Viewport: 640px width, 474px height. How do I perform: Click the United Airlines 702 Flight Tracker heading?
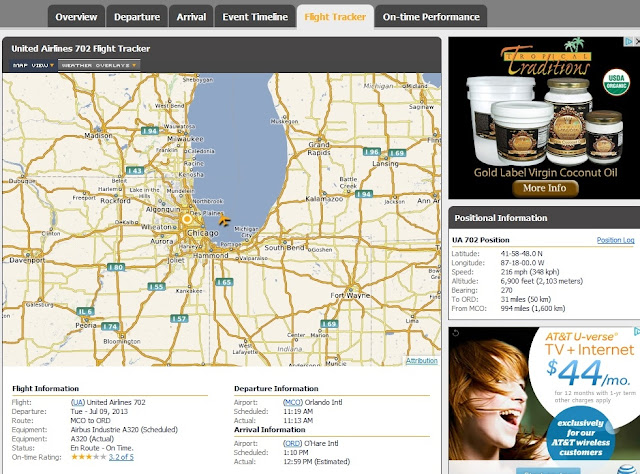tap(81, 49)
